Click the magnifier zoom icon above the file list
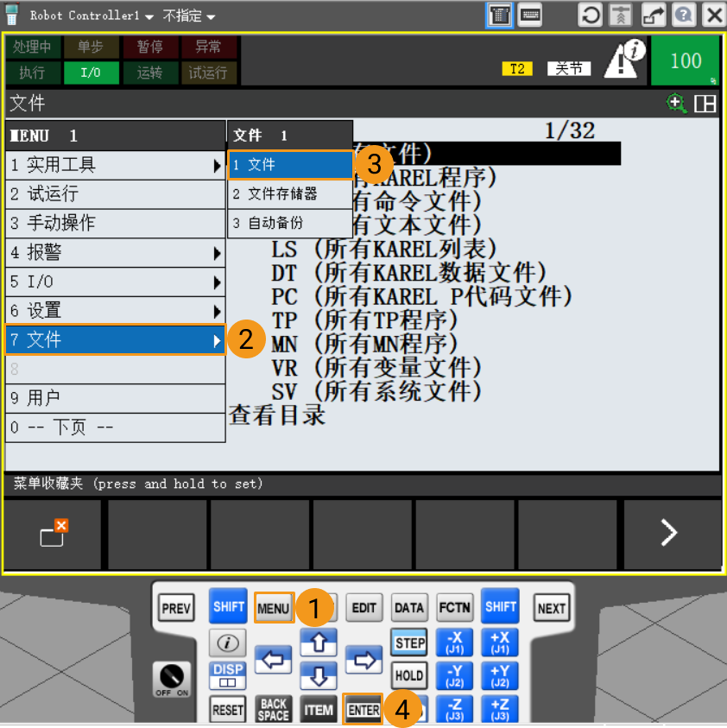727x728 pixels. pyautogui.click(x=674, y=102)
